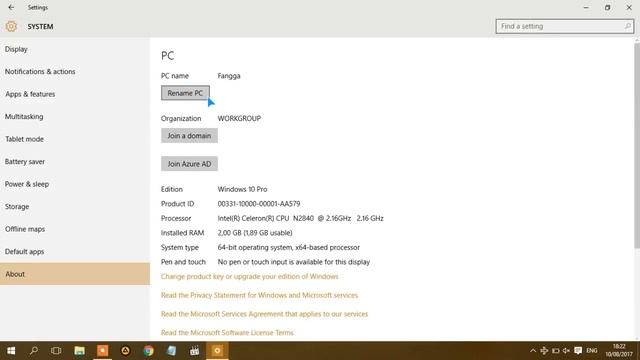This screenshot has height=360, width=640.
Task: Open the clapperboard video app on taskbar
Action: [194, 351]
